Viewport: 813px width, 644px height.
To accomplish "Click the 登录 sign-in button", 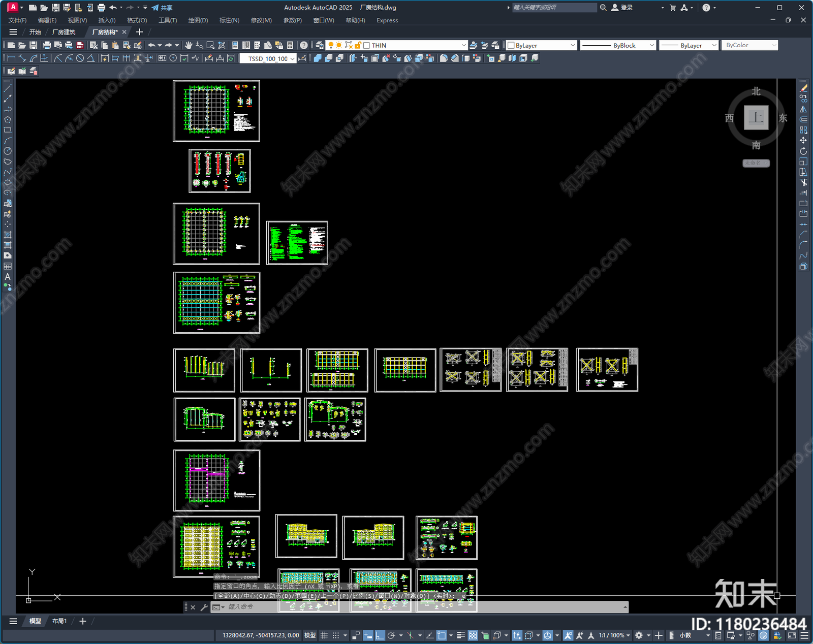I will 622,8.
